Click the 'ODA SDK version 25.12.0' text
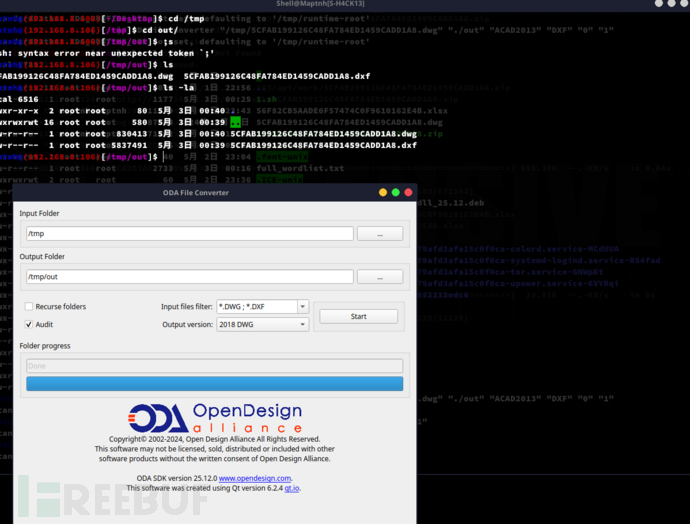The image size is (690, 524). (177, 478)
